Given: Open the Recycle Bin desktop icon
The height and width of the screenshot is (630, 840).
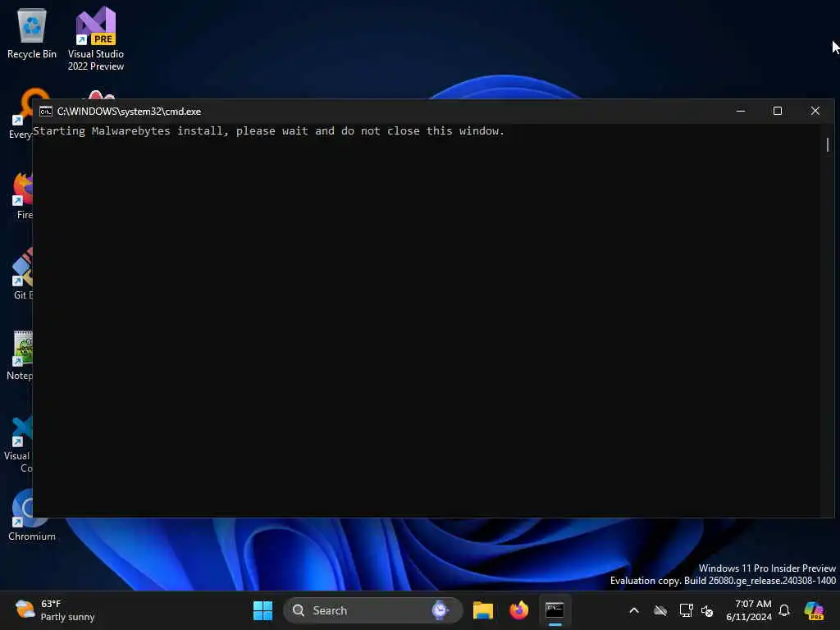Looking at the screenshot, I should click(x=32, y=33).
